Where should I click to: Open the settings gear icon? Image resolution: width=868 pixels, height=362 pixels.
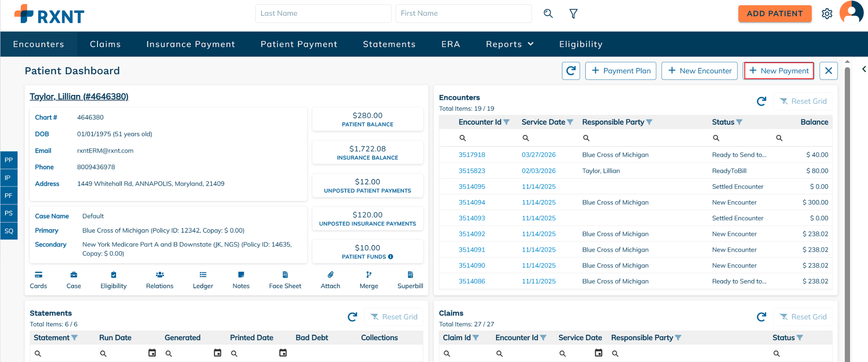[826, 14]
